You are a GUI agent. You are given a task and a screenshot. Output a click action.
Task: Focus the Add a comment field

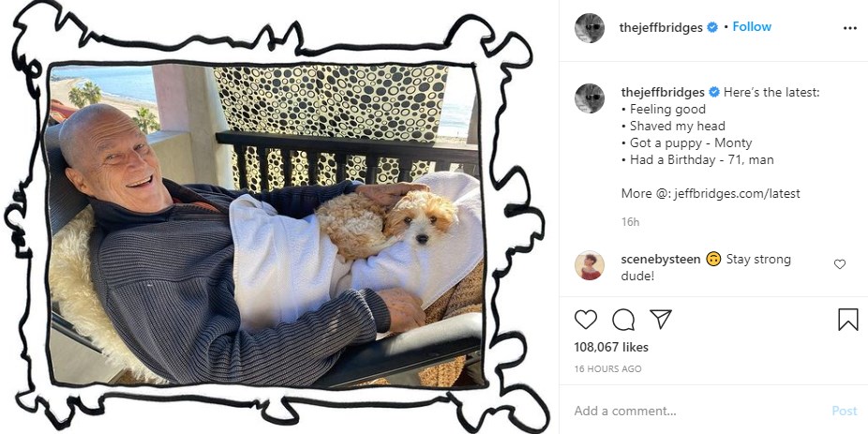pos(696,411)
